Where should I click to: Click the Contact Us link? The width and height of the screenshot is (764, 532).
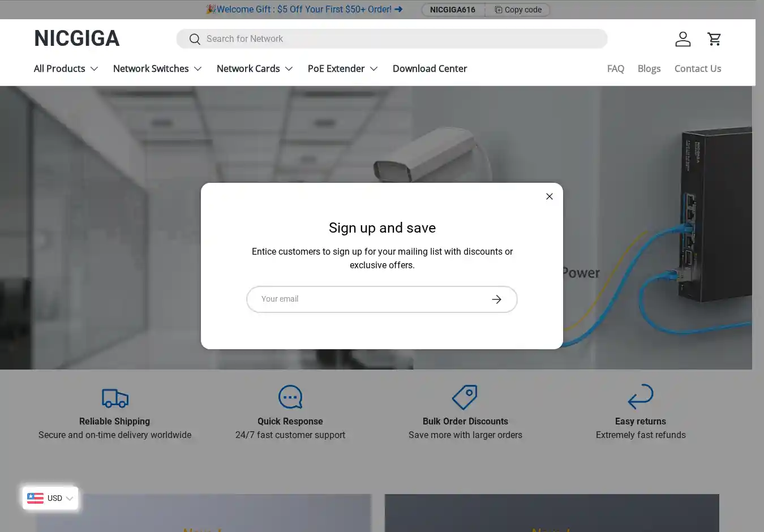(x=697, y=68)
